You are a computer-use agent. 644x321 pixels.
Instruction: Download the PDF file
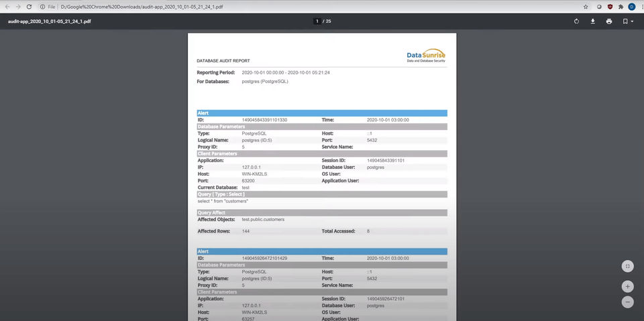coord(593,21)
